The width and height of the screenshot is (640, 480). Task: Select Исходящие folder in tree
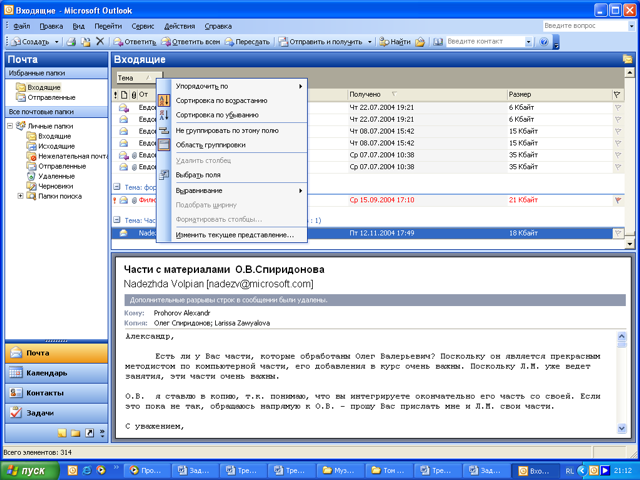point(51,146)
